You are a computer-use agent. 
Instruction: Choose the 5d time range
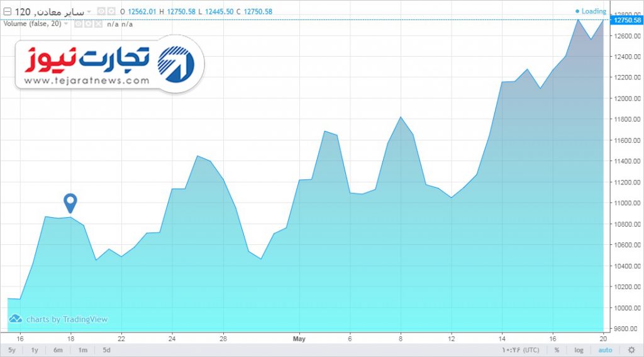pyautogui.click(x=106, y=350)
